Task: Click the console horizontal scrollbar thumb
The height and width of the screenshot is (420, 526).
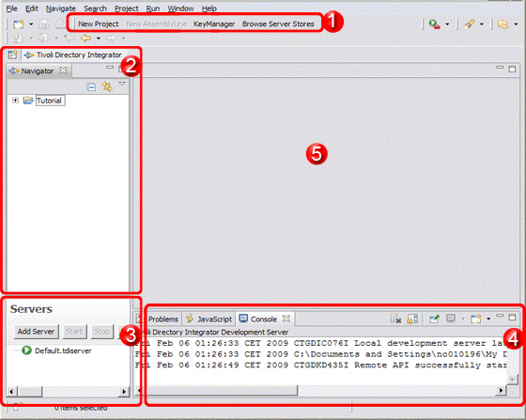Action: (220, 391)
